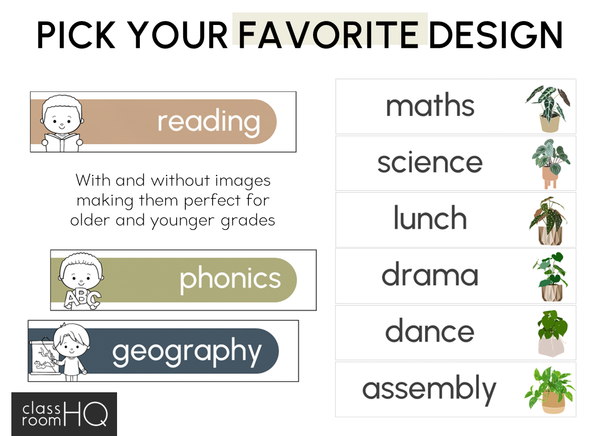Select the monstera plant icon beside dance
This screenshot has width=600, height=436.
point(547,332)
